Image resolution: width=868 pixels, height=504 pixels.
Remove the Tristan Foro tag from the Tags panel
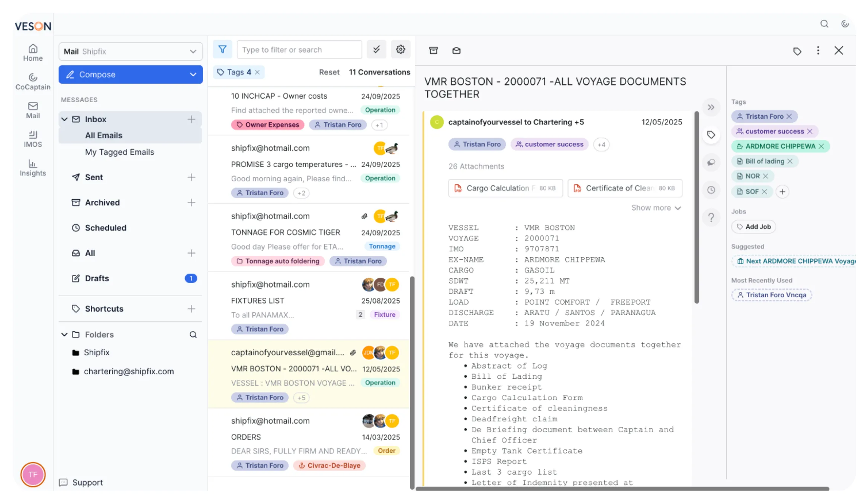(x=789, y=116)
